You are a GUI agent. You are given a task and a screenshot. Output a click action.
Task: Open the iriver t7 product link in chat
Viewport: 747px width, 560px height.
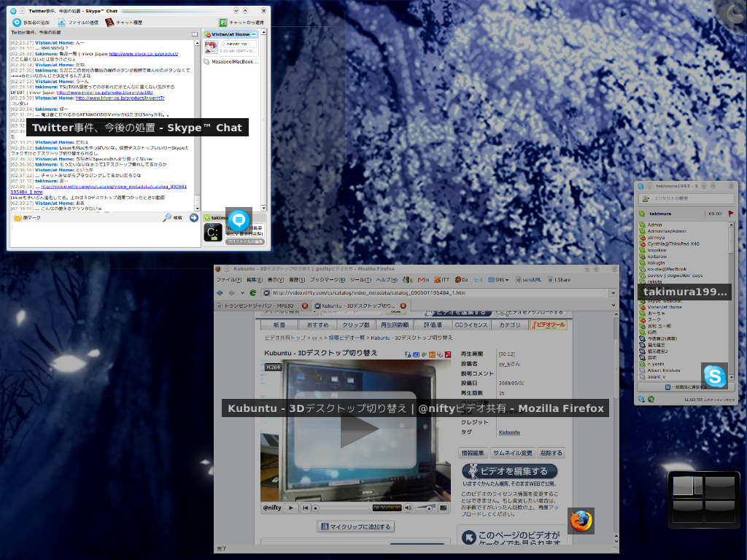(x=120, y=98)
